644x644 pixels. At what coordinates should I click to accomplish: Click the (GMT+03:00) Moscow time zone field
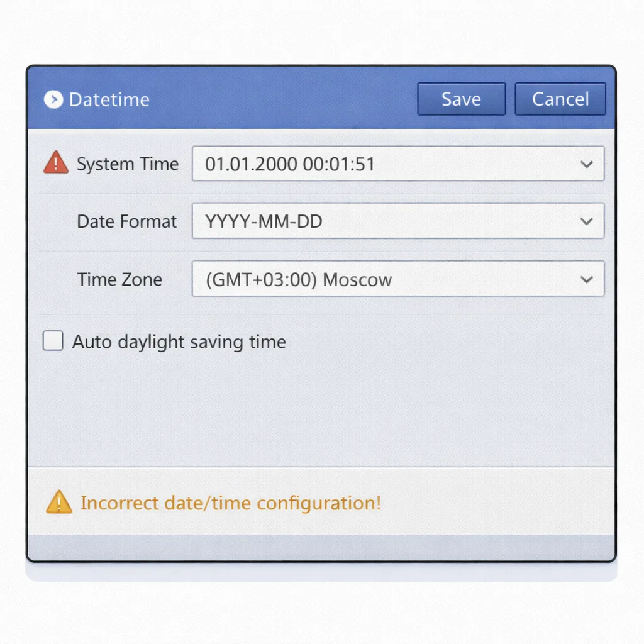coord(398,279)
